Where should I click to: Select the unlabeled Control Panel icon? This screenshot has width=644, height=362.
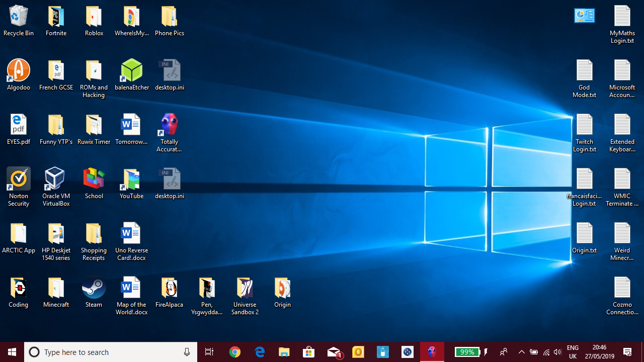point(585,16)
